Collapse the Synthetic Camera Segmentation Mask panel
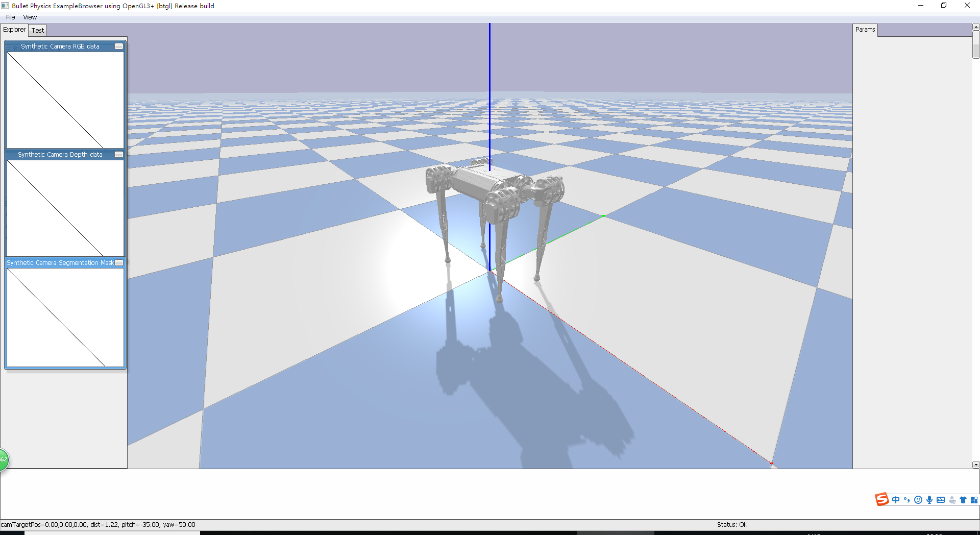Viewport: 980px width, 535px height. click(x=119, y=263)
